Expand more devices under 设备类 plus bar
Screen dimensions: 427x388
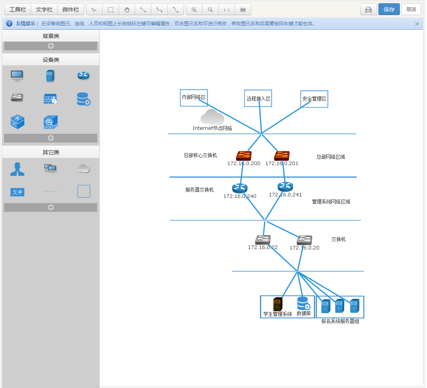coord(51,138)
